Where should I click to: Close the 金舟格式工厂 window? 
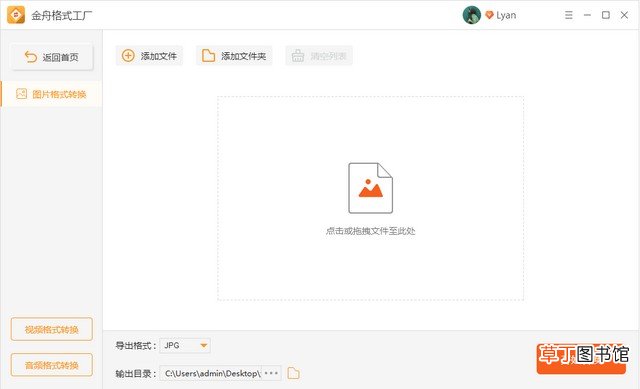(624, 15)
